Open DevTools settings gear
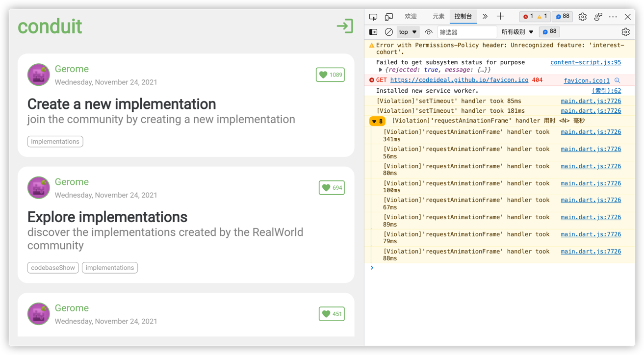 (582, 17)
